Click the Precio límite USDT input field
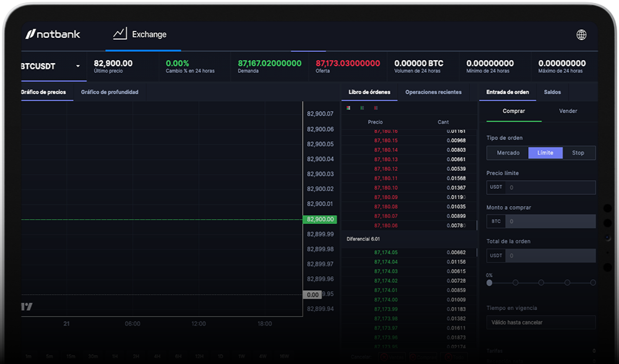619x364 pixels. (x=551, y=187)
